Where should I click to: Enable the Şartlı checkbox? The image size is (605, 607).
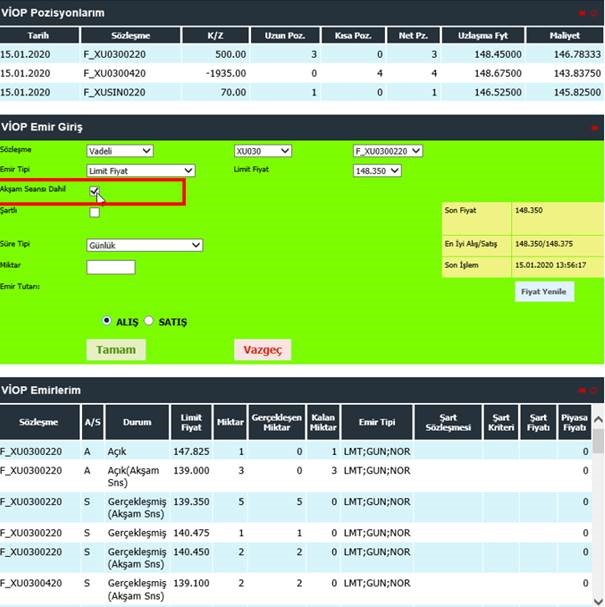coord(94,212)
